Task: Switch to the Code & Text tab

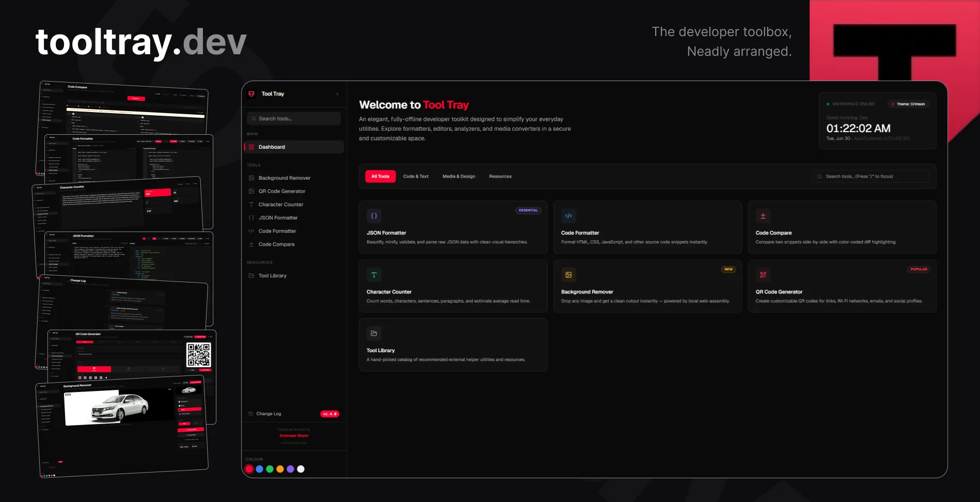Action: (x=416, y=177)
